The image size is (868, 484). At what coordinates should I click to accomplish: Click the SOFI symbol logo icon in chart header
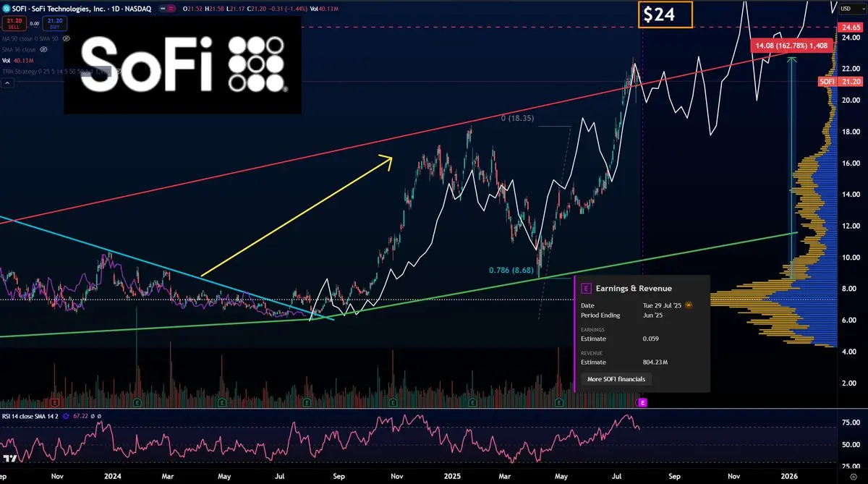pos(6,7)
